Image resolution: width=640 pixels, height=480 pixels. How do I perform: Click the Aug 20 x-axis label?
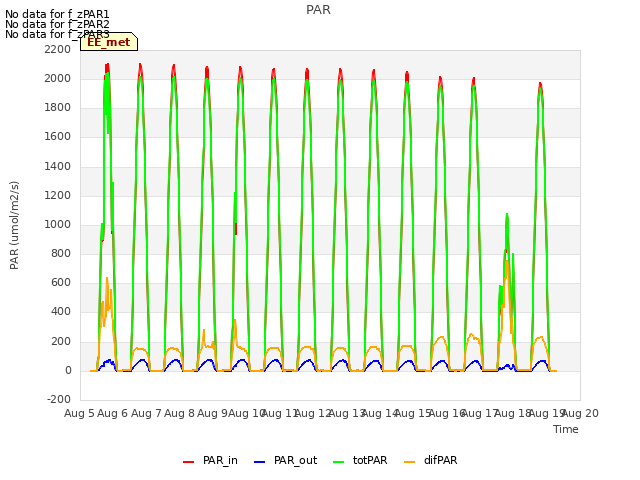pos(580,413)
